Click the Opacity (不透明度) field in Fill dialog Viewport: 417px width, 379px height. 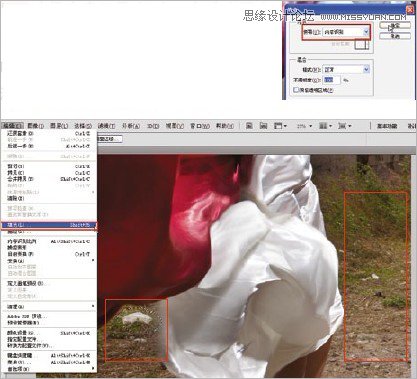(x=332, y=80)
